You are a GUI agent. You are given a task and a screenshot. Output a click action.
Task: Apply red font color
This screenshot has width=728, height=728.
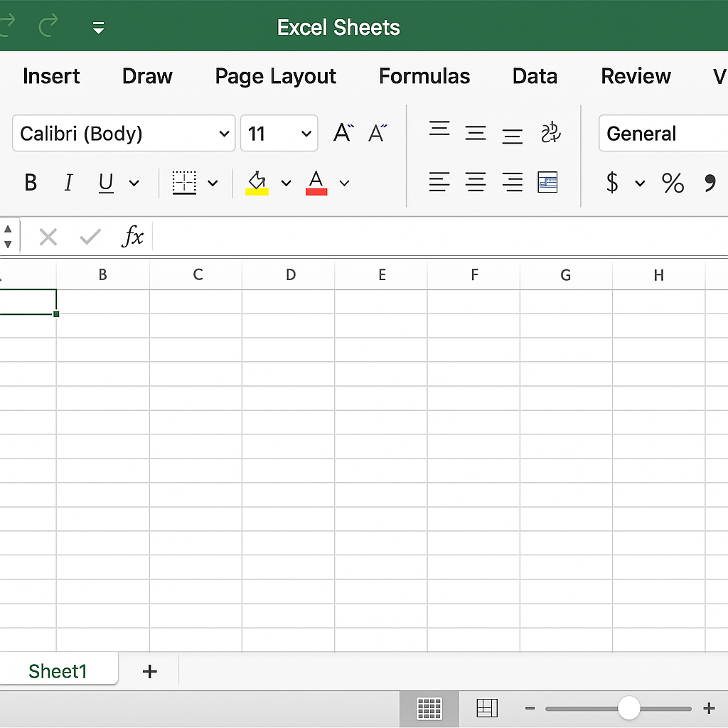316,183
